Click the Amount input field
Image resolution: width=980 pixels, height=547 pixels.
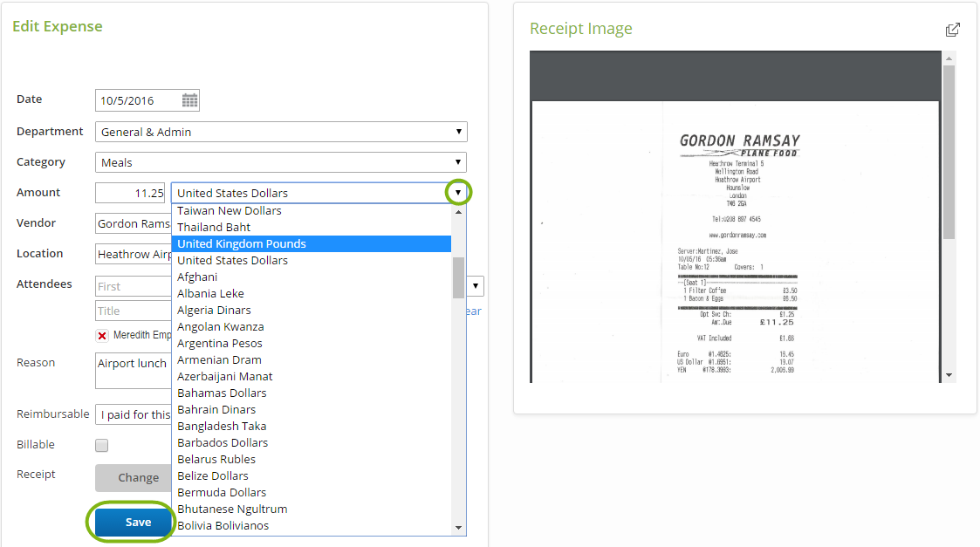point(130,193)
